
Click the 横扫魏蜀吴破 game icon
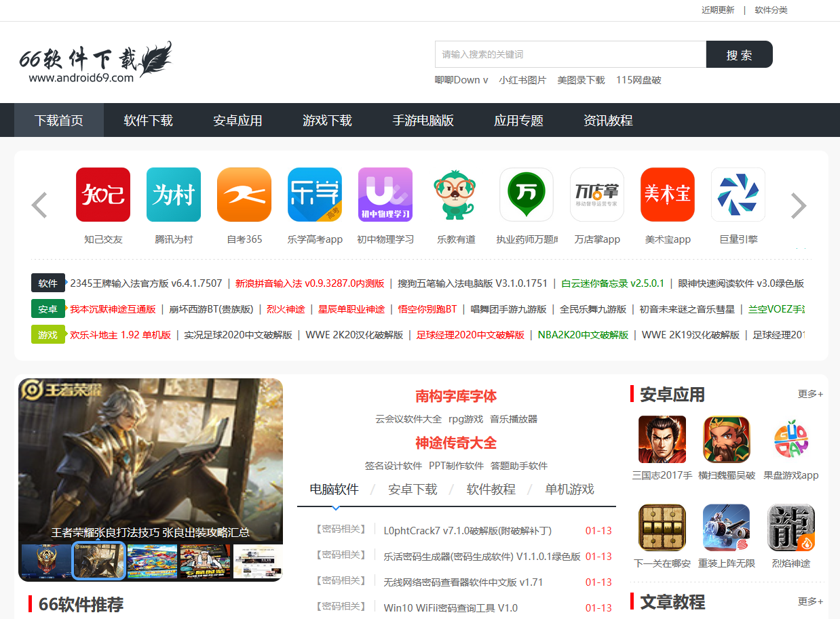click(x=727, y=439)
